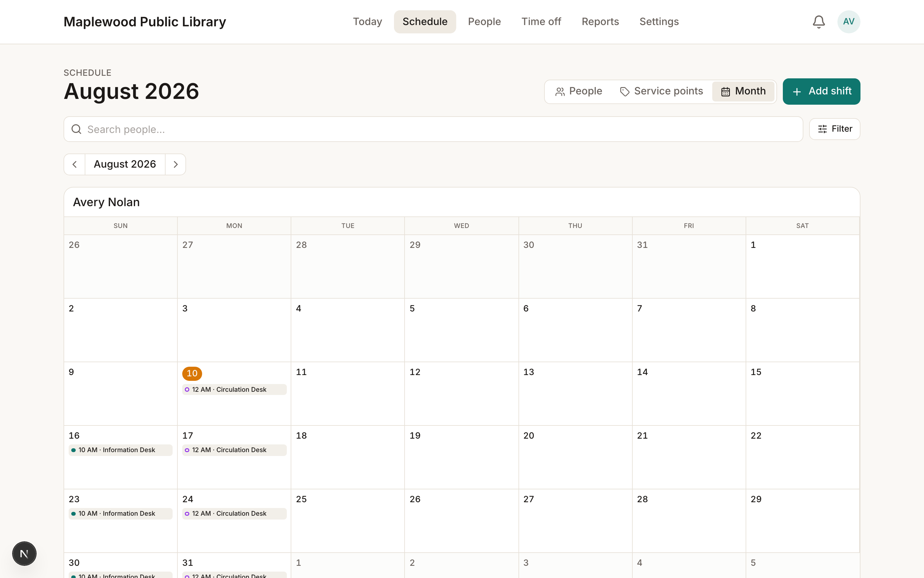Switch to People view
Viewport: 924px width, 578px height.
tap(578, 92)
